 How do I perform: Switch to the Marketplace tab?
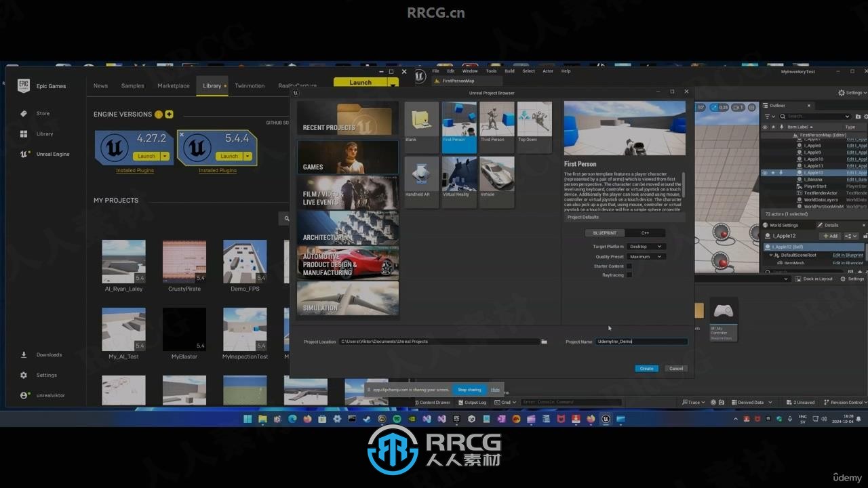pyautogui.click(x=174, y=86)
